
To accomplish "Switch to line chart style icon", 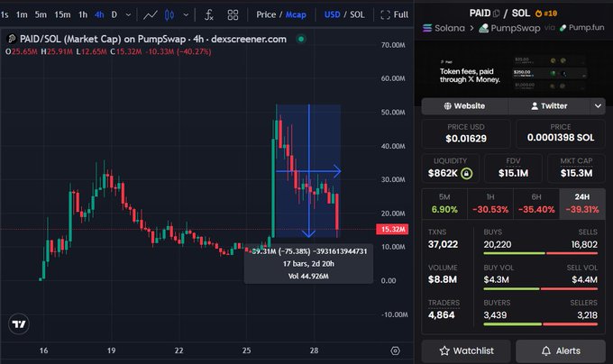I will coord(151,14).
